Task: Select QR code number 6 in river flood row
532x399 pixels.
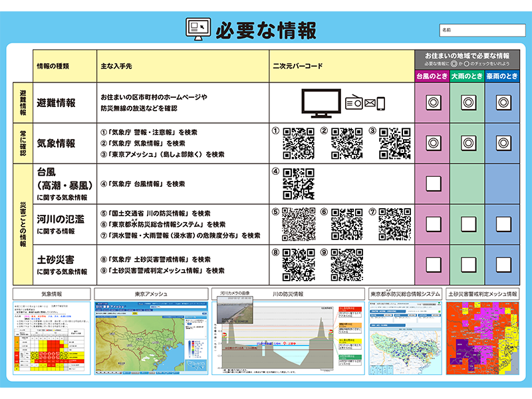Action: click(x=347, y=224)
